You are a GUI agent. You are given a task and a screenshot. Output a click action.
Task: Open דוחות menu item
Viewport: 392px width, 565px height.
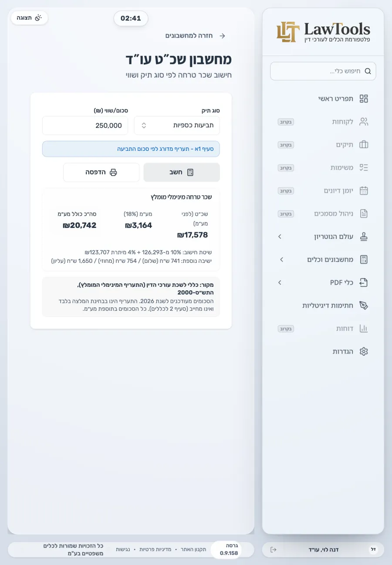pyautogui.click(x=323, y=328)
